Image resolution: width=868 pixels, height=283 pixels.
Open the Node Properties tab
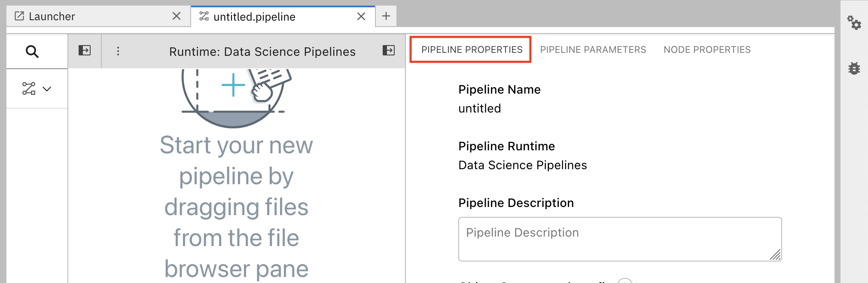[x=707, y=50]
